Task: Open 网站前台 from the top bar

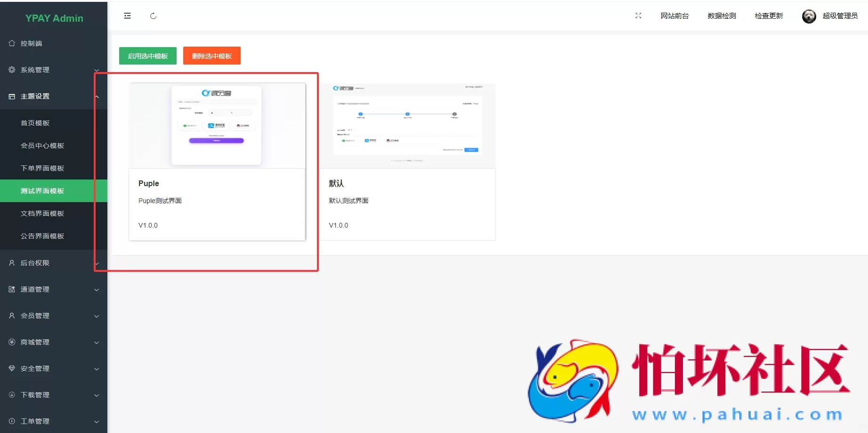Action: (x=674, y=16)
